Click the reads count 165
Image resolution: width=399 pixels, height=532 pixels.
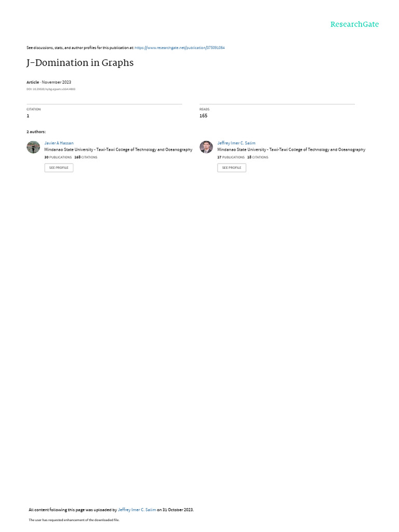coord(203,116)
